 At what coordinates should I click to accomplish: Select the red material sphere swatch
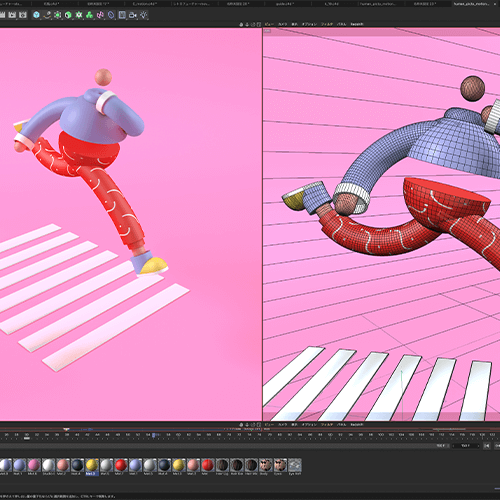coord(121,465)
